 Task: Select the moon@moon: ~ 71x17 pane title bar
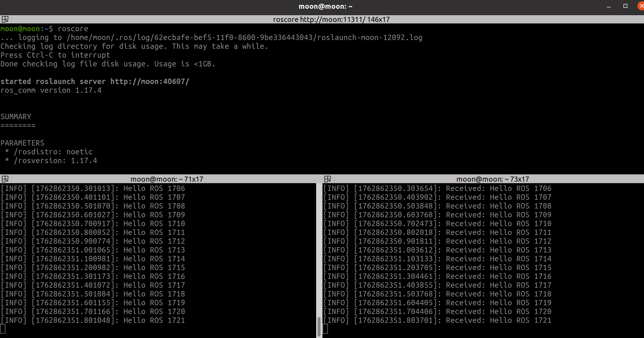[x=167, y=179]
